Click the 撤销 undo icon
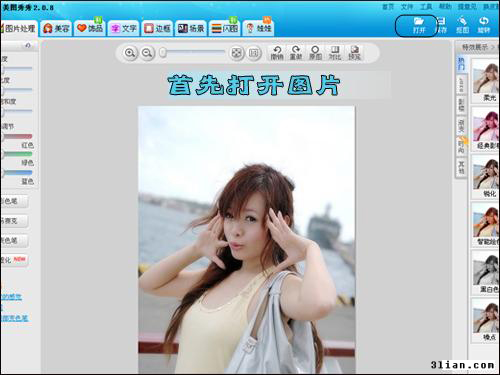Image resolution: width=500 pixels, height=375 pixels. 277,53
